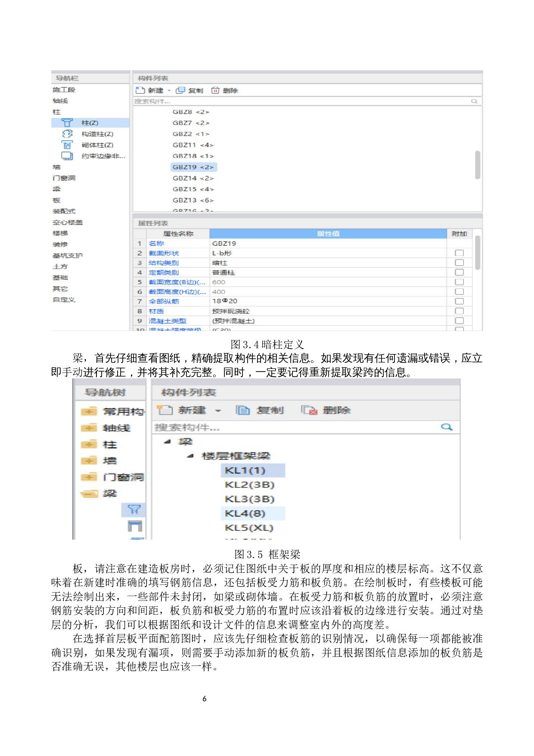
Task: Open 土方 in the navigation bar
Action: (x=60, y=266)
